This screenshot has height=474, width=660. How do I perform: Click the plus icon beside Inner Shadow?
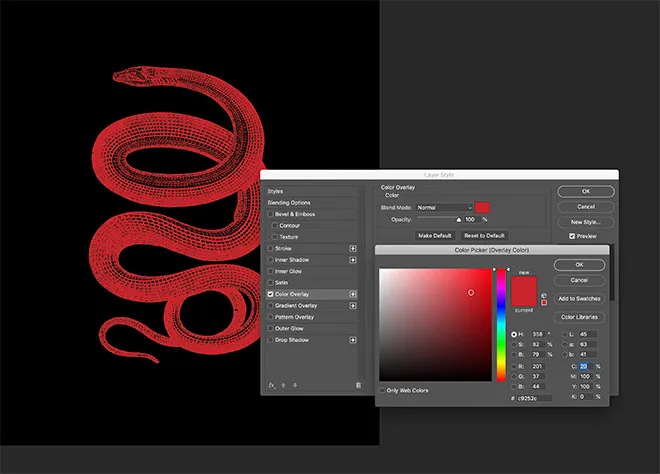pos(353,260)
